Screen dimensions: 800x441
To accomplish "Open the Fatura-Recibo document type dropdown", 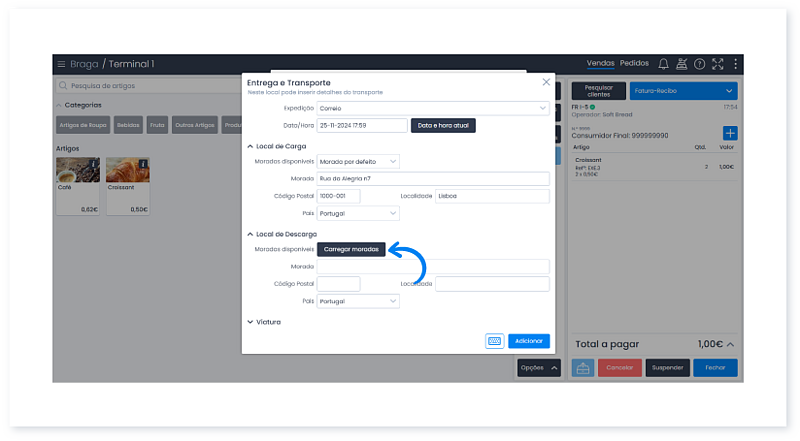I will (683, 91).
